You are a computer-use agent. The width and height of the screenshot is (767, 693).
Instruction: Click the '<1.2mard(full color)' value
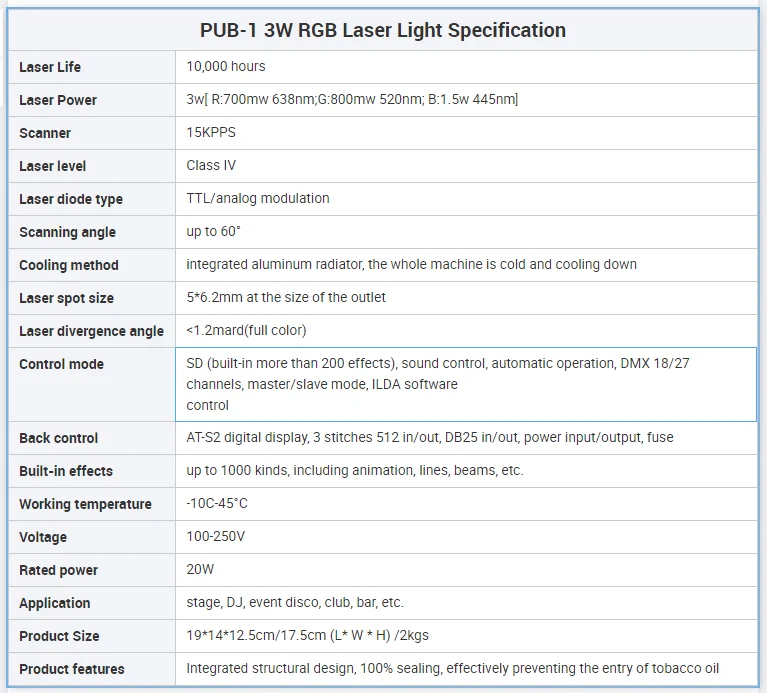pos(246,331)
